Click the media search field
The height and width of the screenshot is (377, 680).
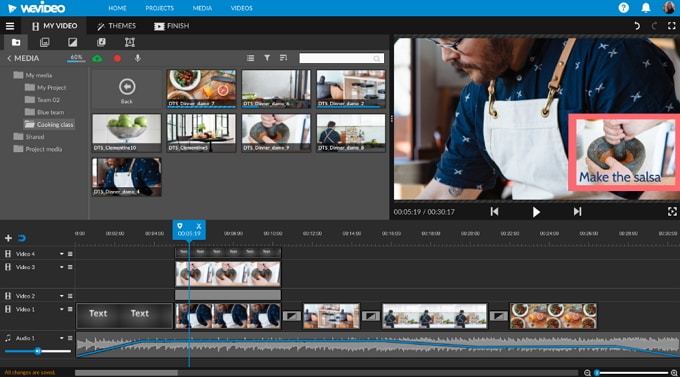pos(341,58)
